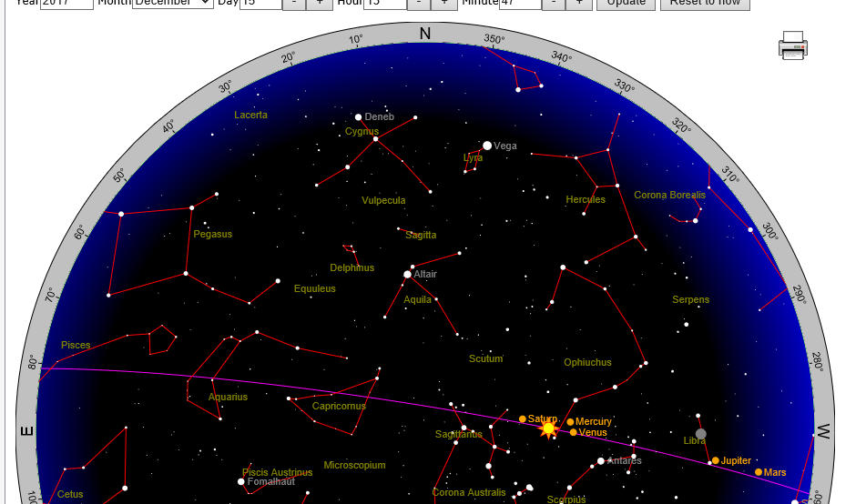Screen dimensions: 866x504
Task: Increase the Day value with plus button
Action: click(x=319, y=3)
